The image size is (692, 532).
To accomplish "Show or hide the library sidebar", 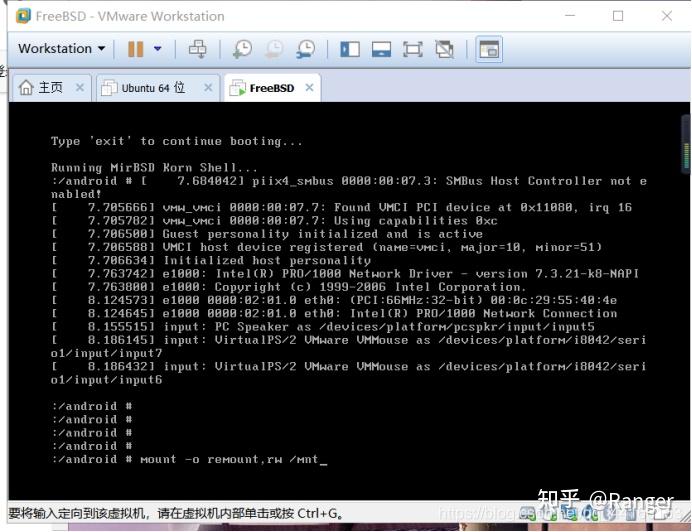I will pos(350,49).
